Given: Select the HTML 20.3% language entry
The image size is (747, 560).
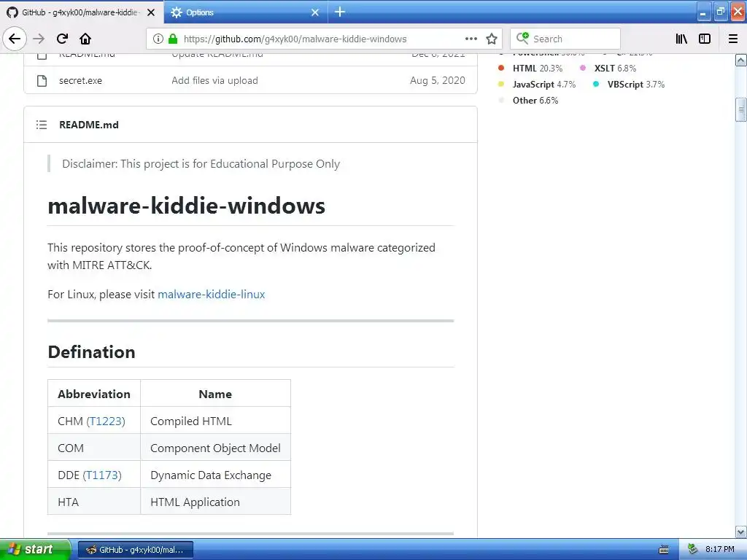Looking at the screenshot, I should [538, 68].
